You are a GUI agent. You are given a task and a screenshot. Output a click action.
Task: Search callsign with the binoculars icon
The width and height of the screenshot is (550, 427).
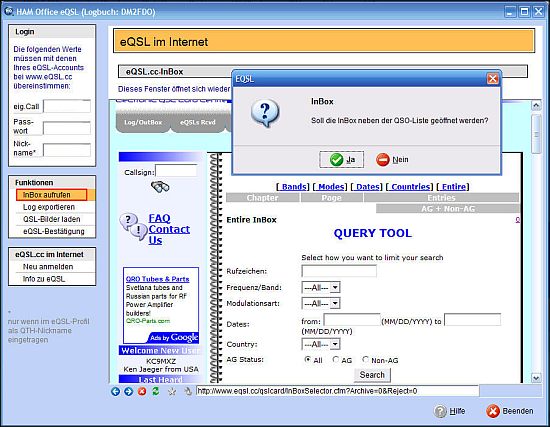click(x=160, y=187)
